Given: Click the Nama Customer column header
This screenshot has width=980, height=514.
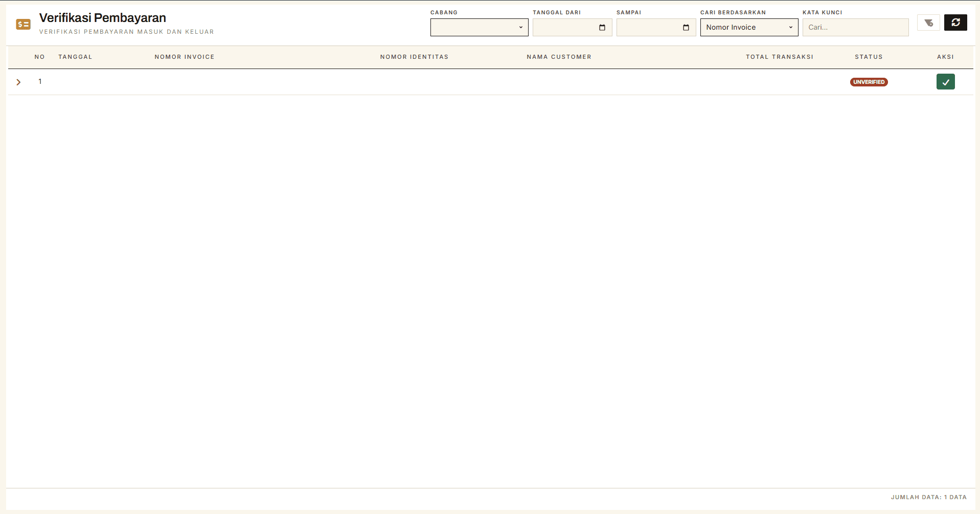Looking at the screenshot, I should pyautogui.click(x=559, y=57).
